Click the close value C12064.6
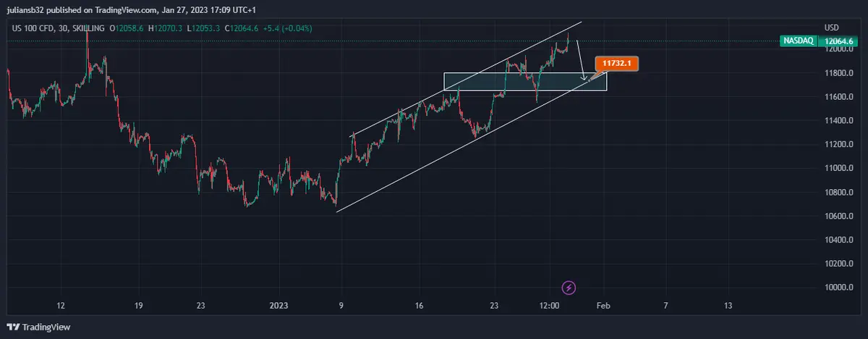The height and width of the screenshot is (339, 868). coord(246,28)
